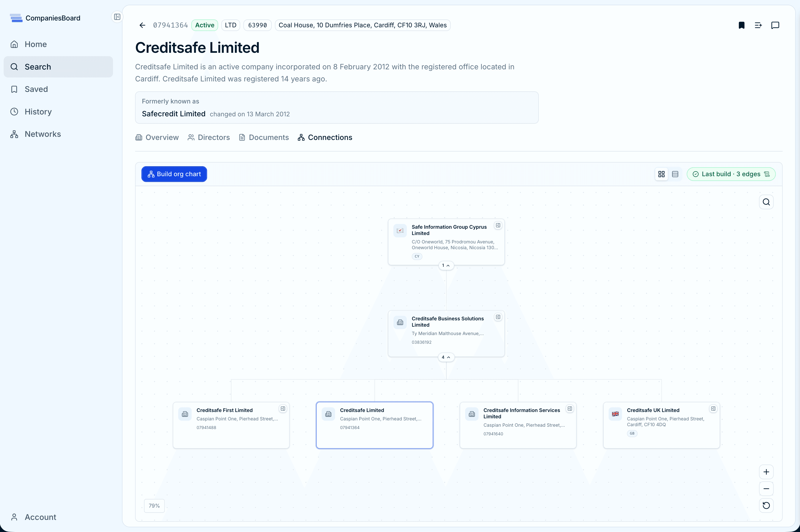This screenshot has width=800, height=532.
Task: Open the History page
Action: pyautogui.click(x=58, y=112)
